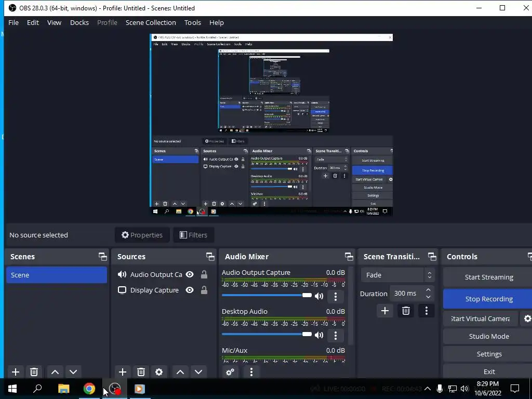Open the Tools menu
This screenshot has height=399, width=532.
(193, 22)
